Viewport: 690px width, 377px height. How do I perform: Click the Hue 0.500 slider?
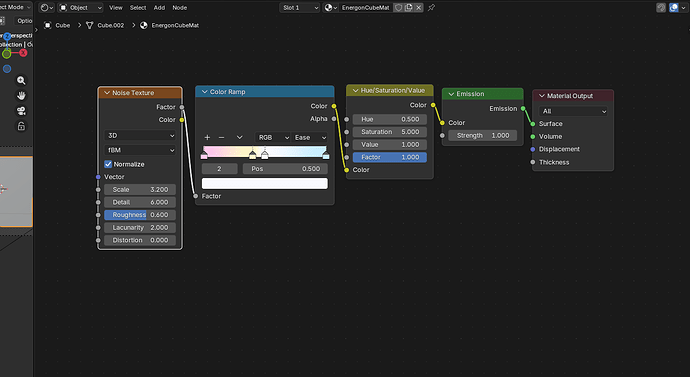[389, 119]
